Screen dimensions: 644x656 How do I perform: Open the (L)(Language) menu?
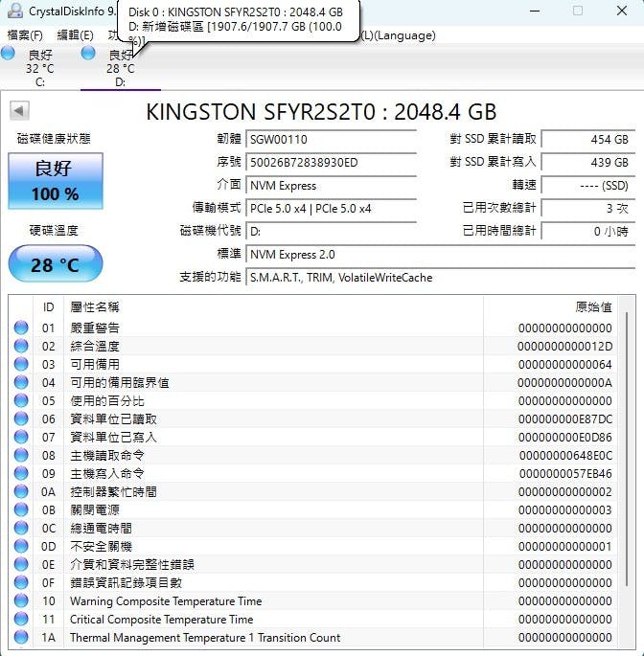398,35
